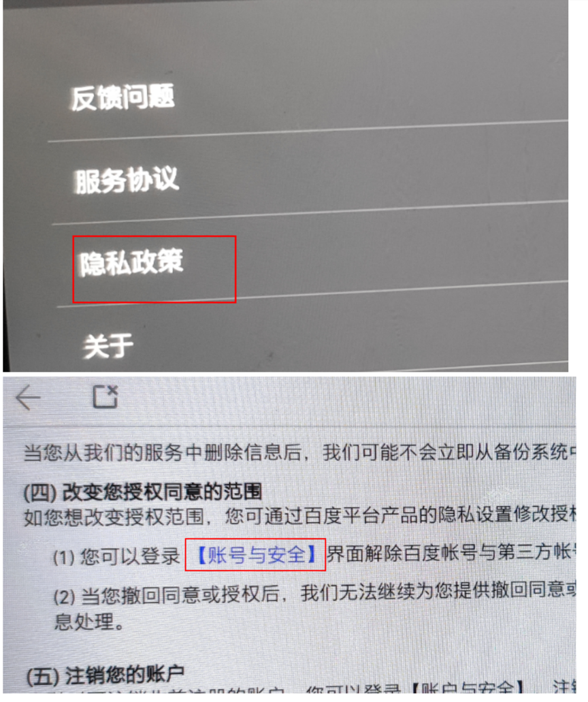The width and height of the screenshot is (588, 702).
Task: Click the heading (五) 注销您的账户
Action: coord(105,675)
